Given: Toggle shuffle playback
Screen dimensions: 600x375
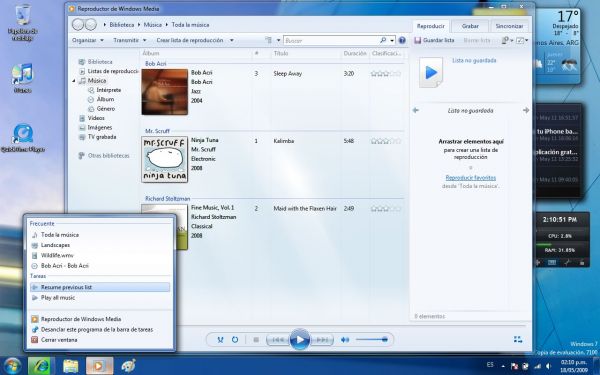Looking at the screenshot, I should pyautogui.click(x=220, y=339).
